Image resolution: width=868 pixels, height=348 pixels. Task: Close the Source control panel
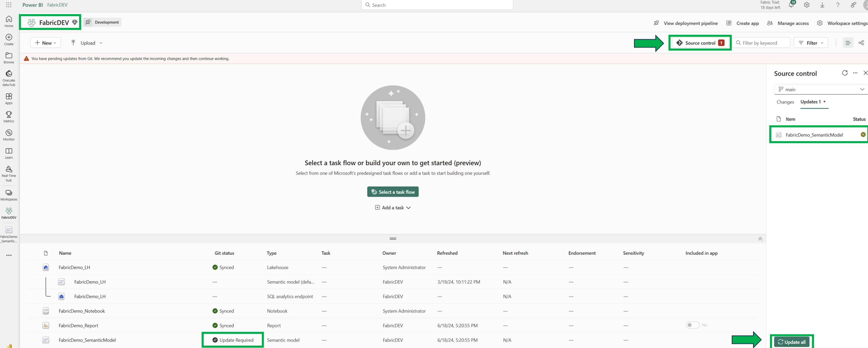click(865, 73)
